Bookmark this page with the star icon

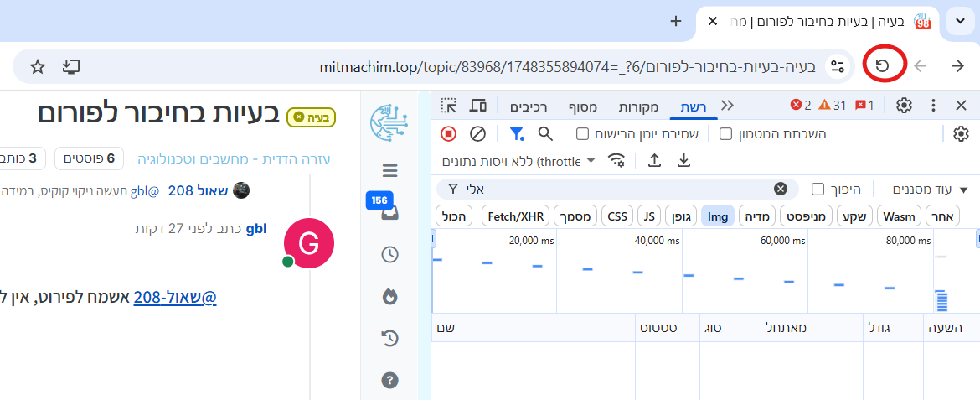point(39,66)
